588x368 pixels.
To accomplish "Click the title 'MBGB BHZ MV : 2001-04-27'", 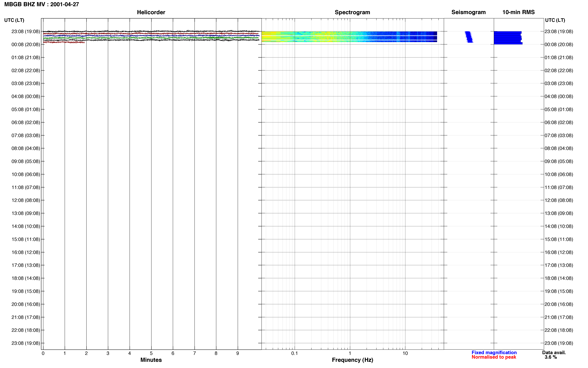I will tap(42, 4).
